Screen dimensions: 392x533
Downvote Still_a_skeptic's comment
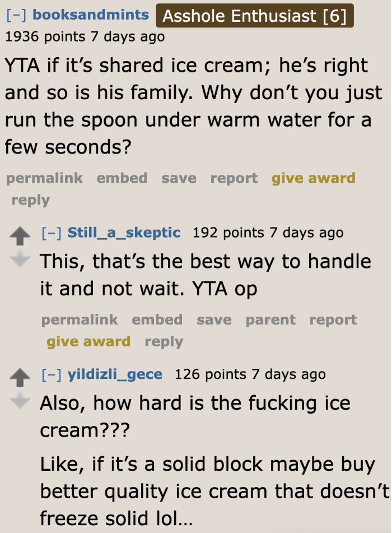(21, 258)
